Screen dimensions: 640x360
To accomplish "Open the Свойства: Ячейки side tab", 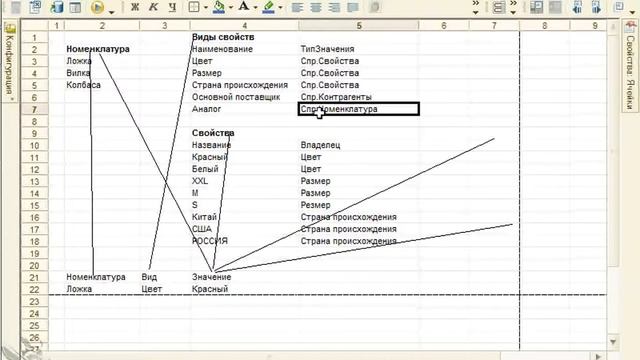I will (x=630, y=66).
